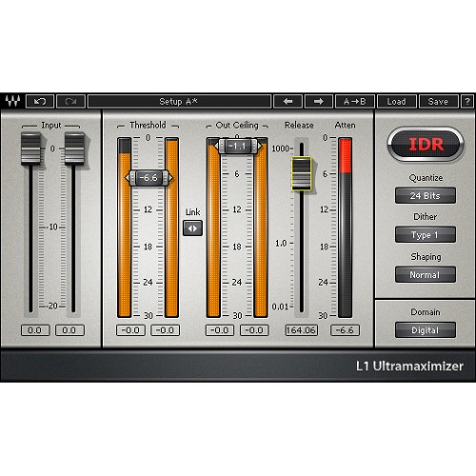Click Atten value -6.6 box

345,330
